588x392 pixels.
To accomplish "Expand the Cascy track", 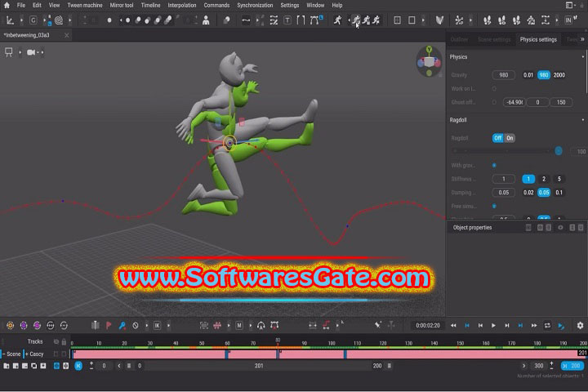I will (27, 354).
